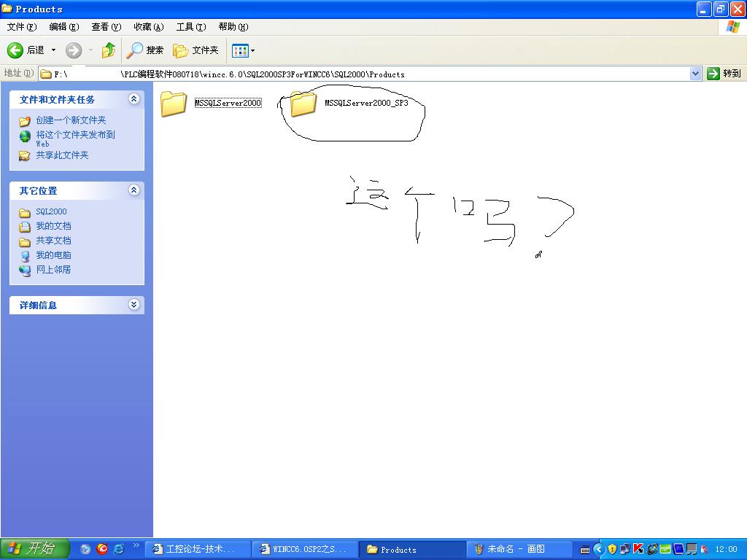Open the 编辑(E) menu
The height and width of the screenshot is (560, 747).
pyautogui.click(x=64, y=27)
